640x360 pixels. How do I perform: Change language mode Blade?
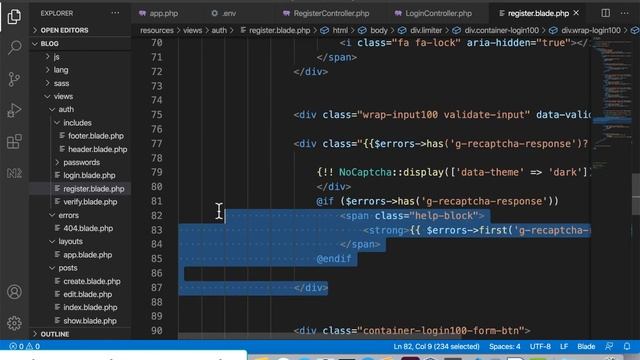pyautogui.click(x=586, y=347)
